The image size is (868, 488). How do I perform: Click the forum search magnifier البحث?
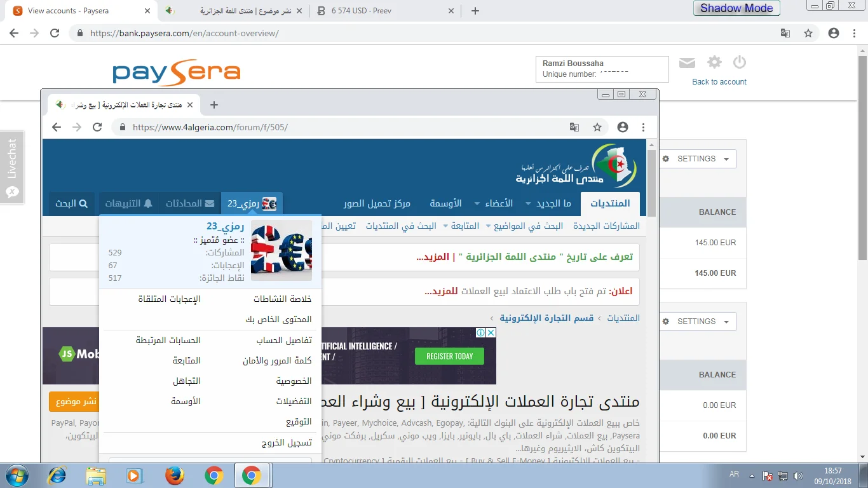[x=72, y=203]
